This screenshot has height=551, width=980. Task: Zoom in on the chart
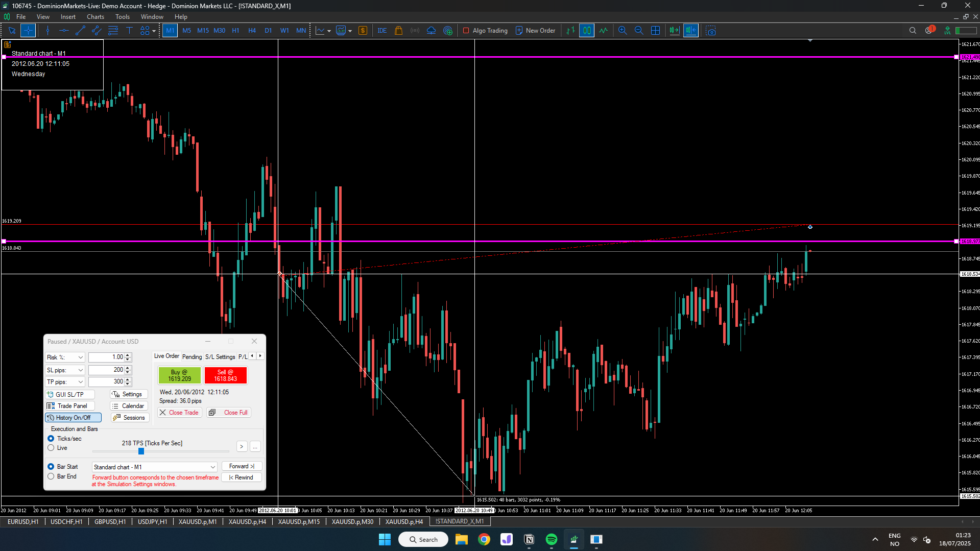click(x=623, y=31)
